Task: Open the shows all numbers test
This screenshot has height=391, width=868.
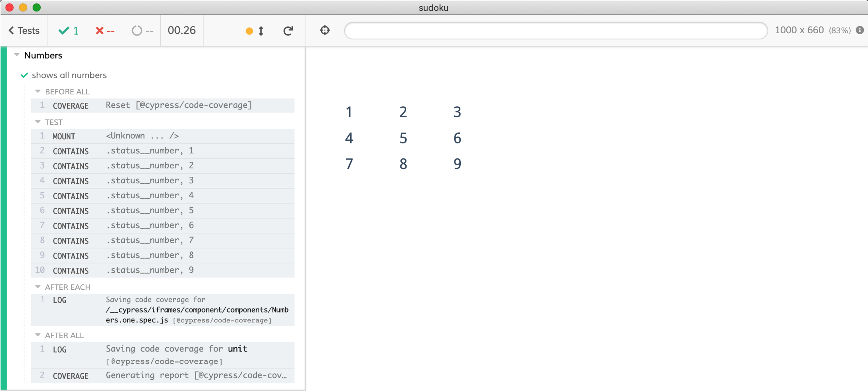Action: tap(69, 75)
